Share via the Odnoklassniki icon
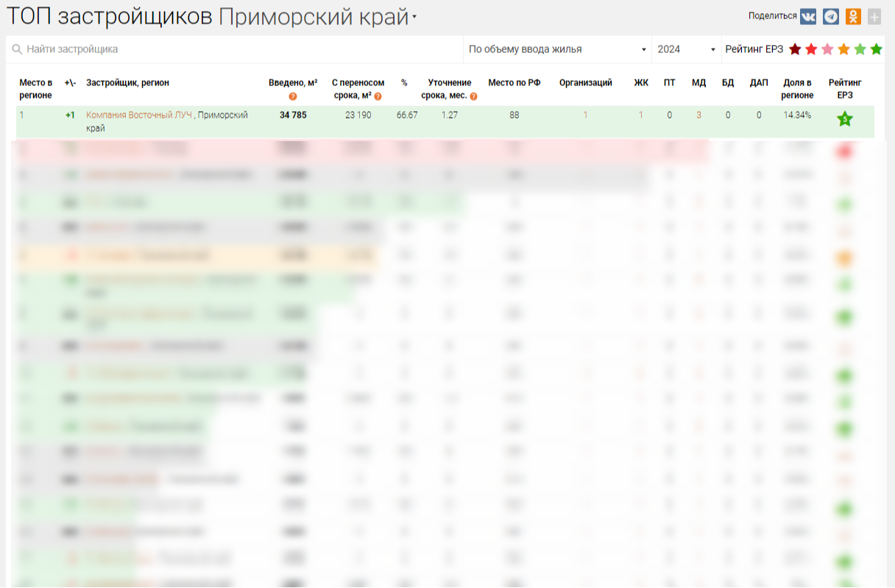This screenshot has height=588, width=895. [853, 16]
